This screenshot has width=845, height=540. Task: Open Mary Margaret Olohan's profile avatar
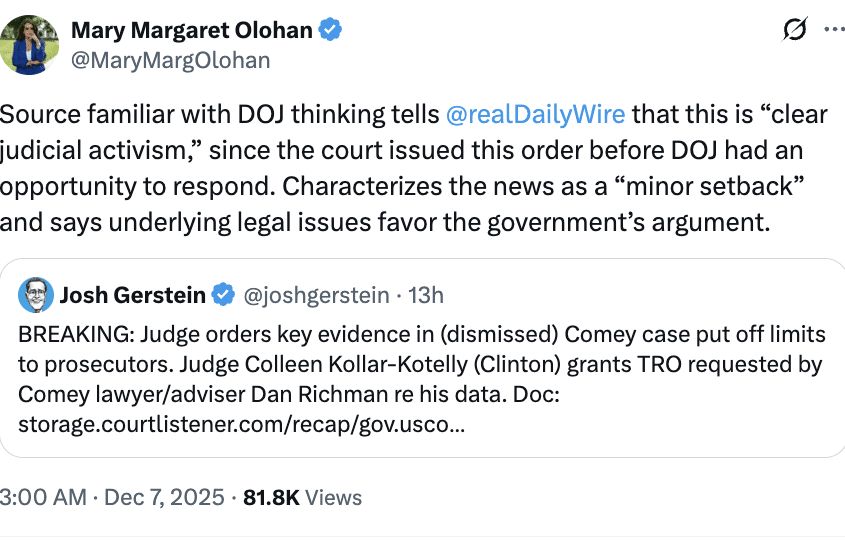tap(30, 45)
